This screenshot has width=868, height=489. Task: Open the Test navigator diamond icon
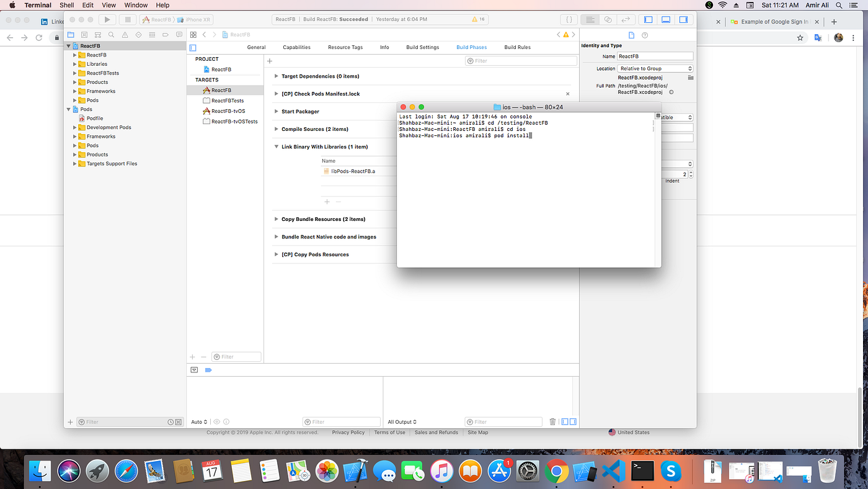coord(138,35)
